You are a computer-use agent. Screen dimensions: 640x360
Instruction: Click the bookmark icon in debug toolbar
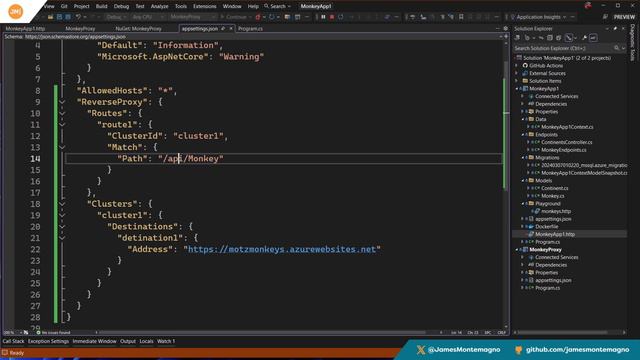[461, 17]
